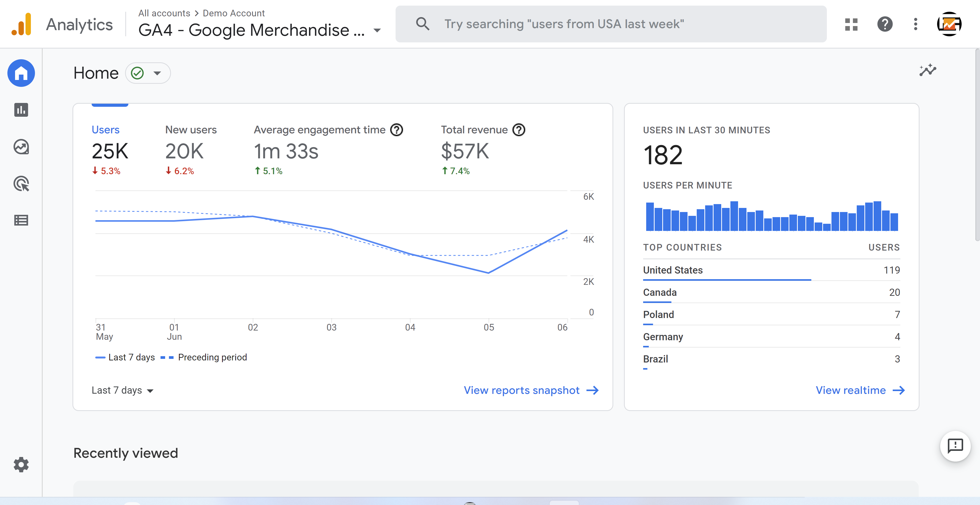Screen dimensions: 980x505
Task: Click the Last 7 days legend entry
Action: 125,357
